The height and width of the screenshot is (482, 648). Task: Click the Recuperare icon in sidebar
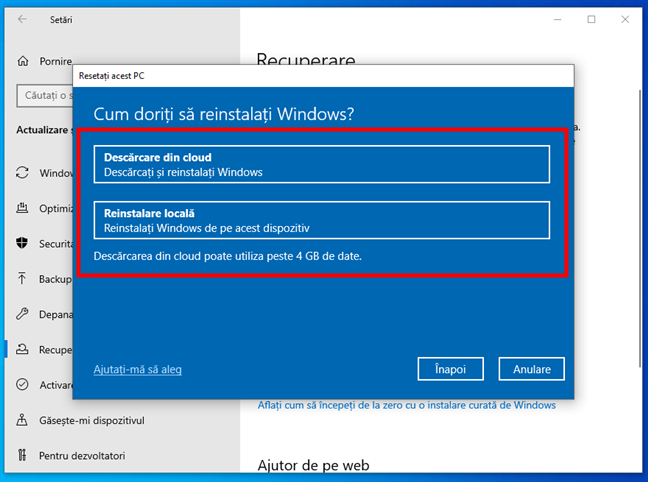point(22,350)
